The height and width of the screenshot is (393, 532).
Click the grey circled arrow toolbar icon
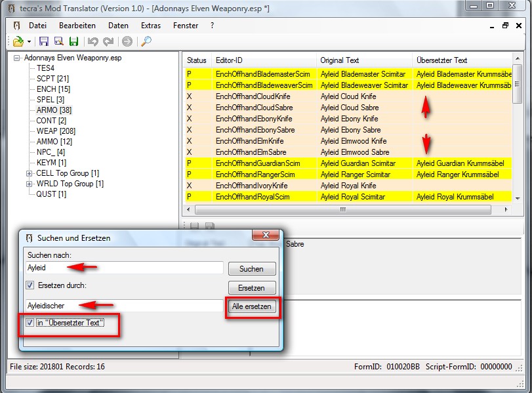pos(127,41)
